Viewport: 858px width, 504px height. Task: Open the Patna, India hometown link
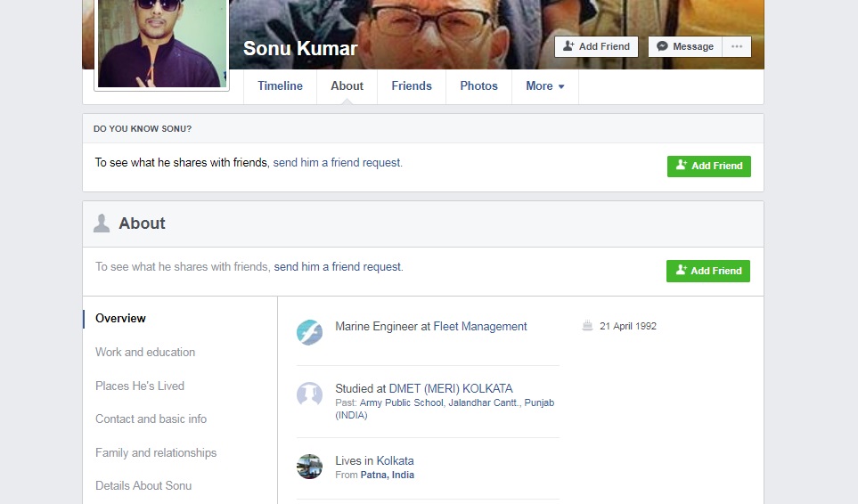click(387, 475)
